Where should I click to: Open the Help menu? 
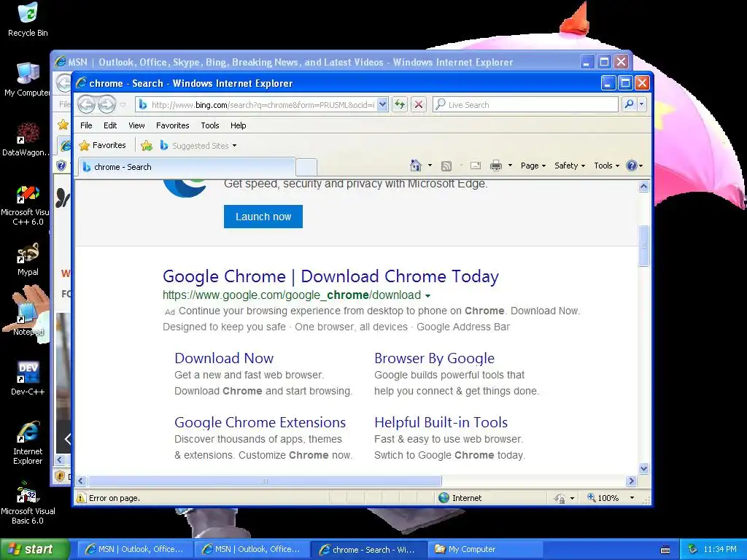(x=239, y=125)
